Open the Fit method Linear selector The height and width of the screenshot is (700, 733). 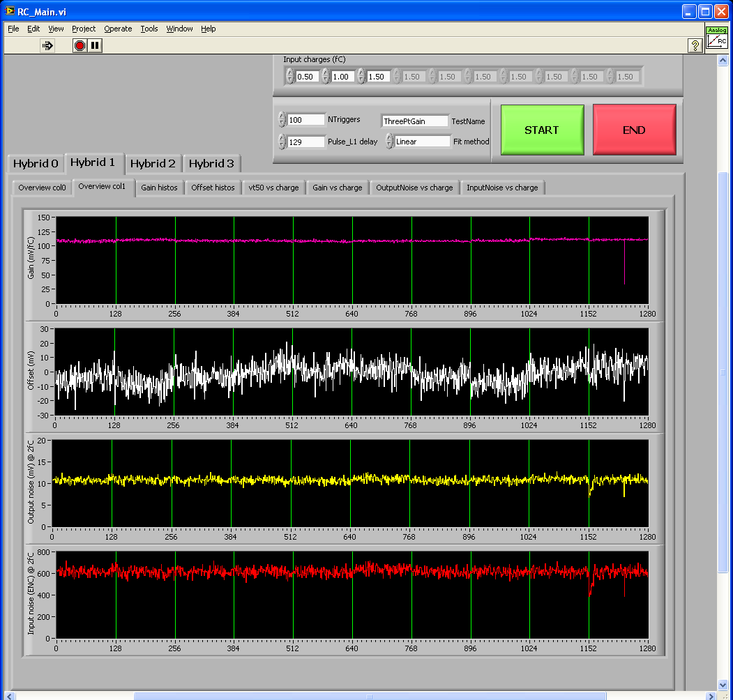point(423,142)
